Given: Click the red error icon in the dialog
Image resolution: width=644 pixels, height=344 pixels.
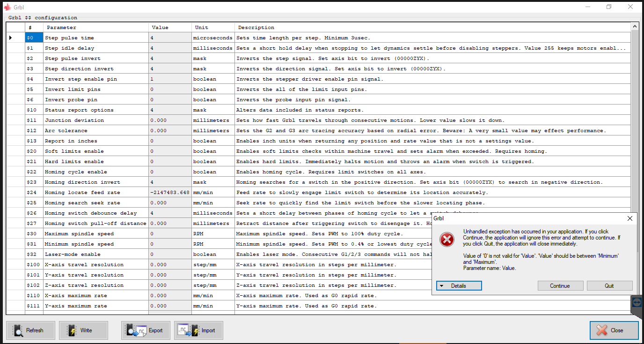Looking at the screenshot, I should (447, 239).
